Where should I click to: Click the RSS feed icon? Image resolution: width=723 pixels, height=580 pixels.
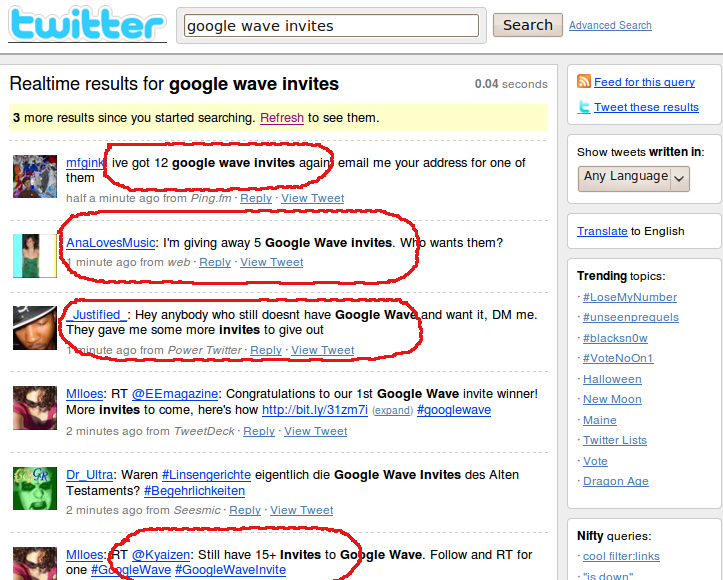pos(584,82)
